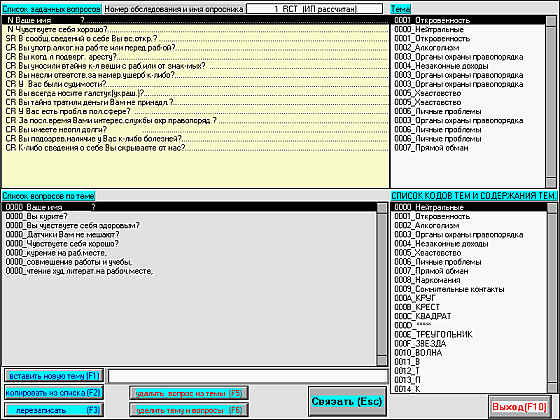Click the new theme text input field
Viewport: 560px width, 420px height.
[248, 376]
